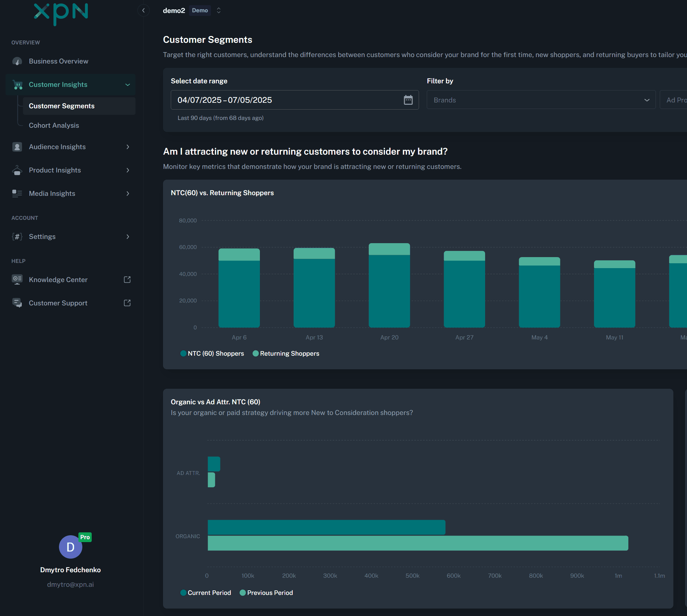Toggle the NTC (60) Shoppers legend
Screen dimensions: 687x616
tap(212, 353)
